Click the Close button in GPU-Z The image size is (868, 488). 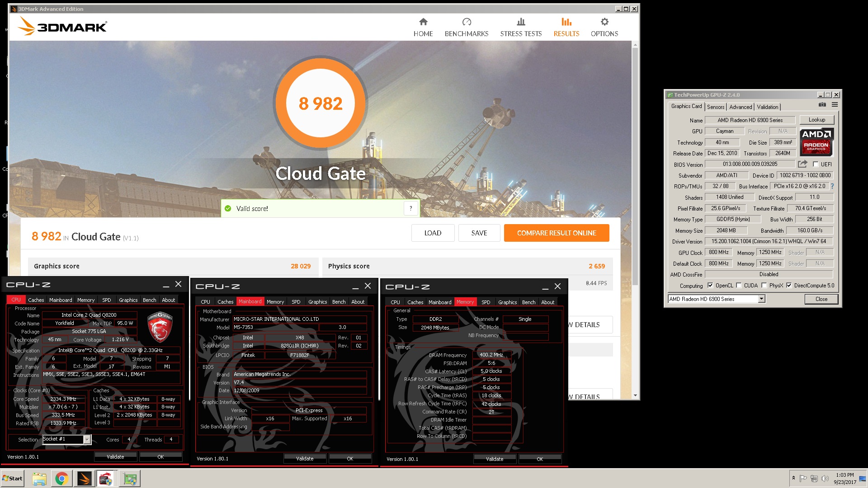[821, 299]
